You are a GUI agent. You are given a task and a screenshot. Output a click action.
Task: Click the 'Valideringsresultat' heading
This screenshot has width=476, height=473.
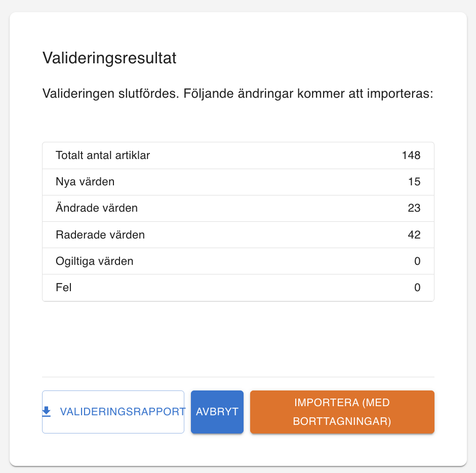(109, 58)
